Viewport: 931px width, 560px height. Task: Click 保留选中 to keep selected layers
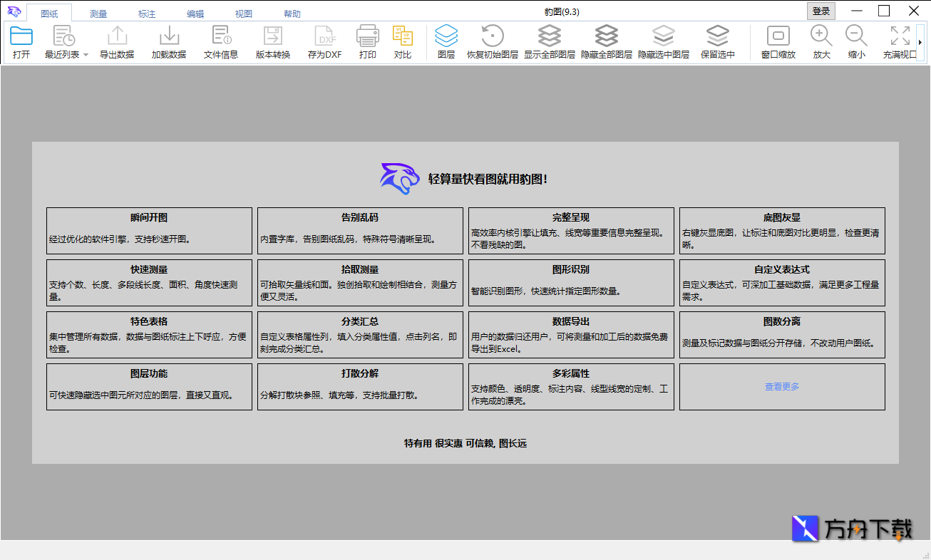coord(717,41)
